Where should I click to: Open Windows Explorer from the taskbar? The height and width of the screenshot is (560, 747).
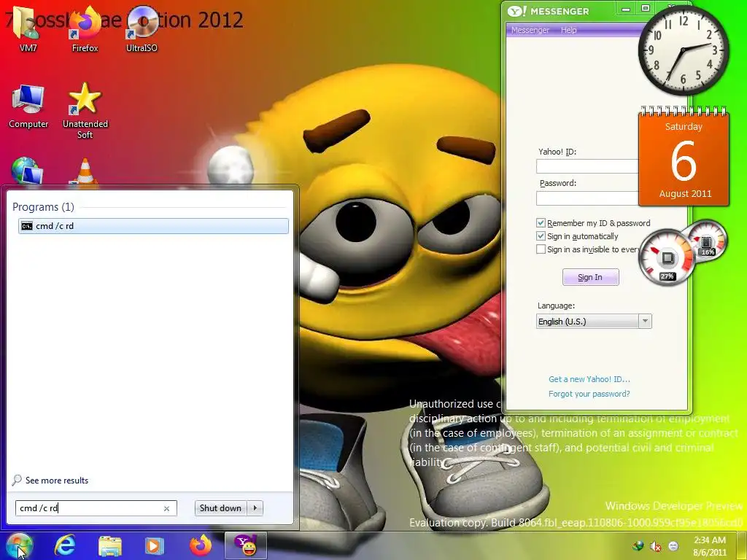109,545
